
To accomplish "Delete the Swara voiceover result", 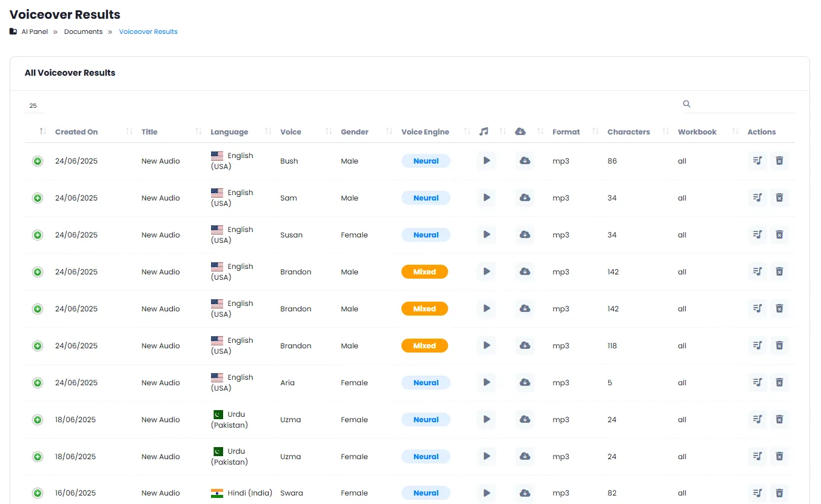I will coord(780,493).
